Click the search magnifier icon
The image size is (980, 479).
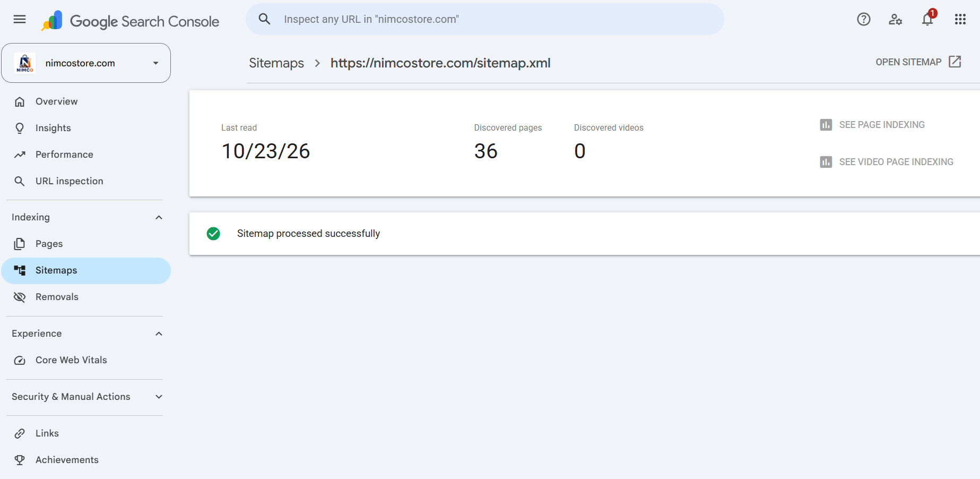point(264,19)
